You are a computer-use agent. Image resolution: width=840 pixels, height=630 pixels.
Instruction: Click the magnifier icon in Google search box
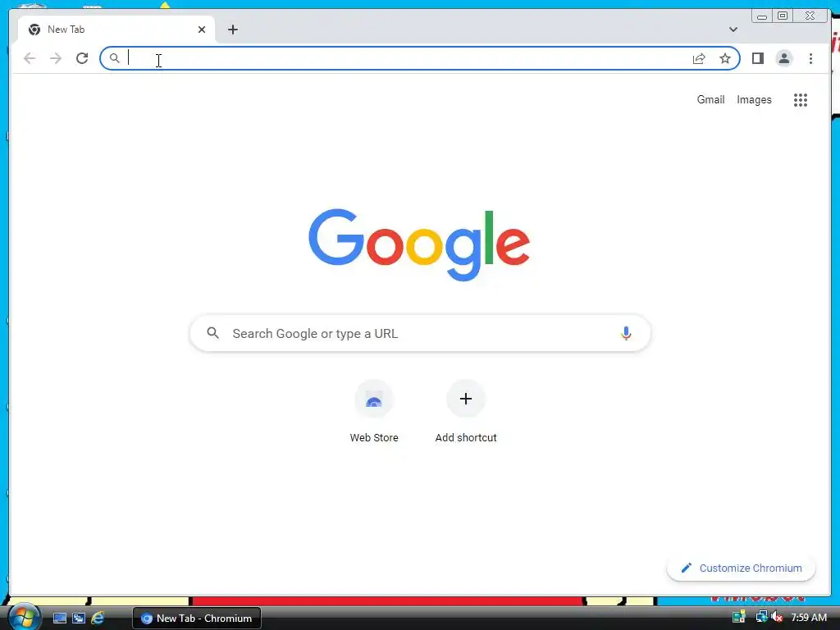212,333
